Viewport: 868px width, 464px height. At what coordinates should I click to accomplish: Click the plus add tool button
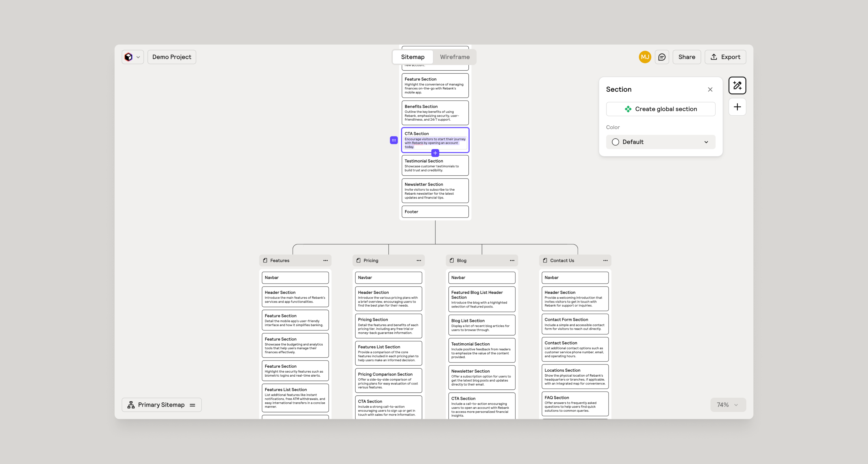click(737, 107)
